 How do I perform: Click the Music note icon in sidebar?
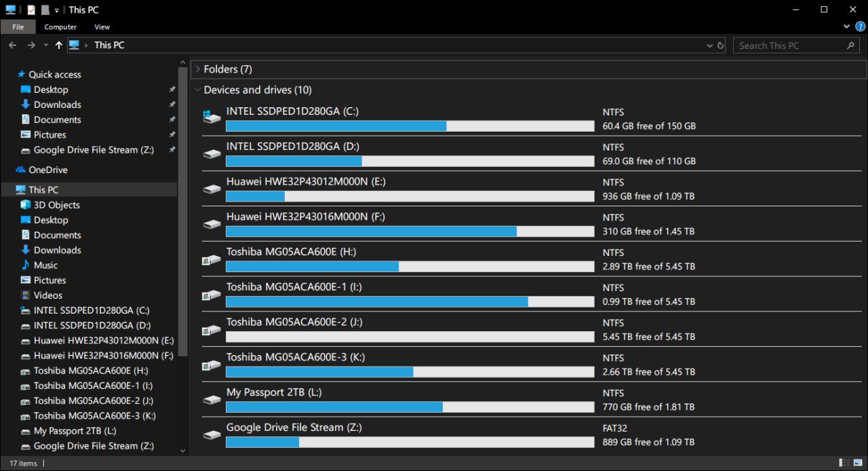(x=26, y=265)
